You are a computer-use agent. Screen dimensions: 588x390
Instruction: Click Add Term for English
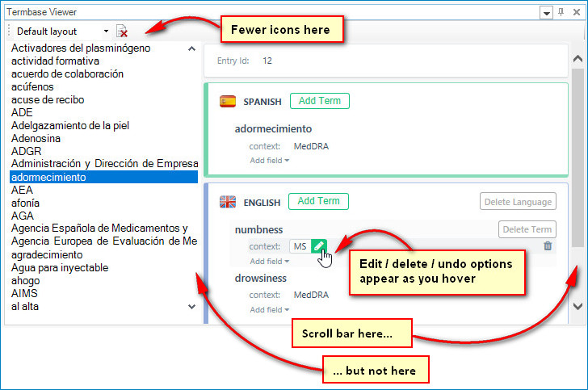click(319, 201)
